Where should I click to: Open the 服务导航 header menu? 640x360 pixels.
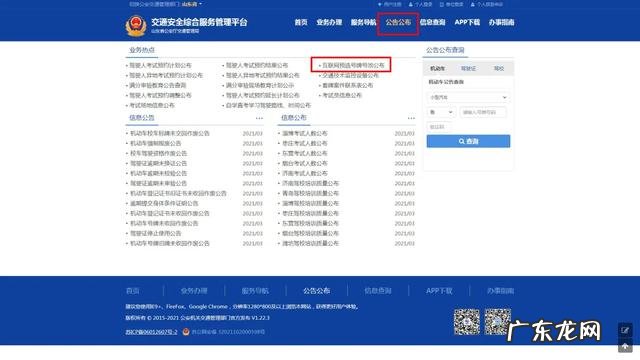(x=363, y=22)
